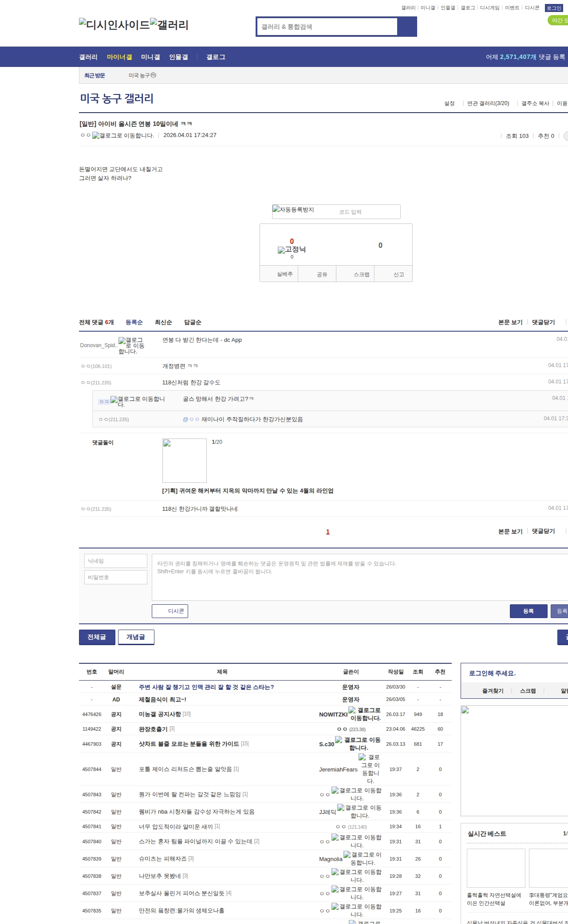
Task: Expand 갤로그 in the blue navigation bar
Action: [x=216, y=57]
